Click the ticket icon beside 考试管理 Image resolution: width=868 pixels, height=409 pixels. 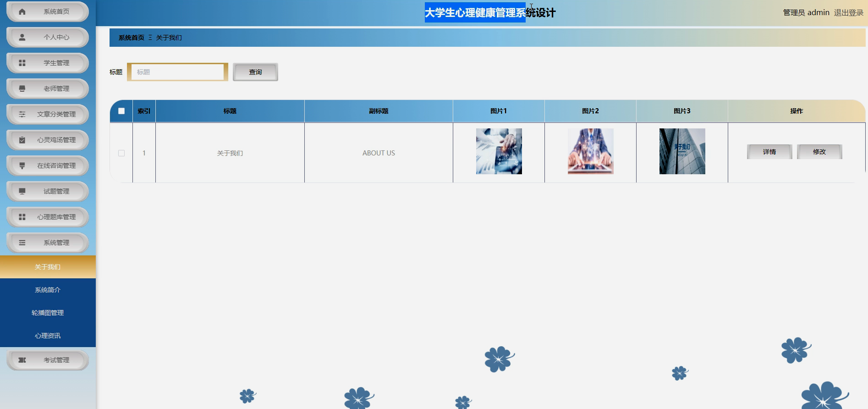pos(22,360)
